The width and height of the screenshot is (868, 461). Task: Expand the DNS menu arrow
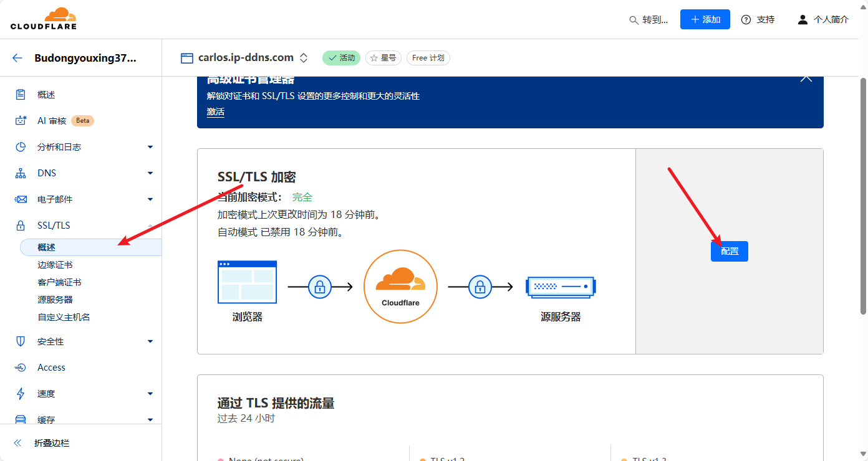click(150, 173)
